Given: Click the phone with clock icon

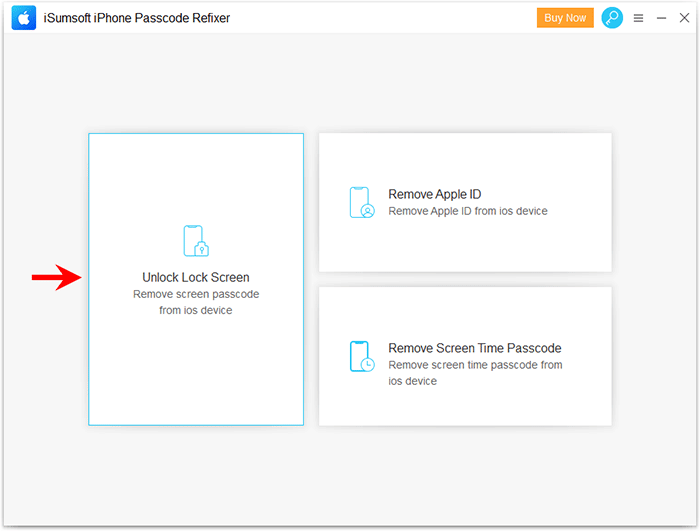Looking at the screenshot, I should [362, 356].
